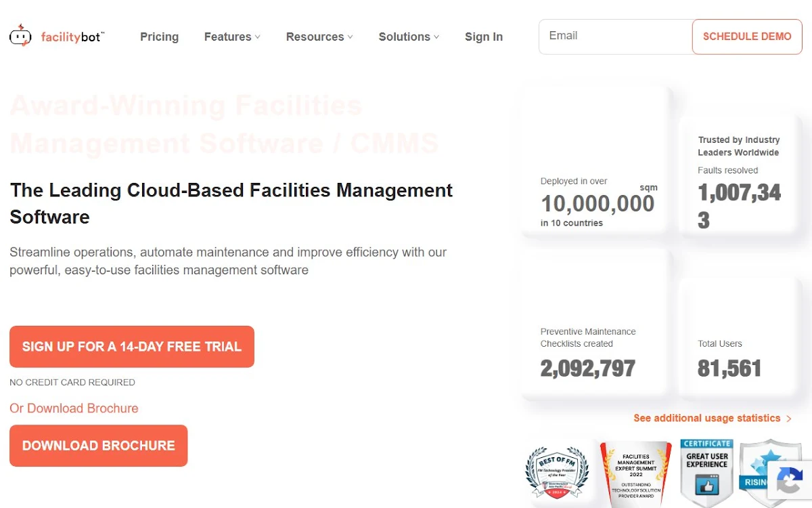812x508 pixels.
Task: Select the Total Users 81,561 value
Action: pyautogui.click(x=729, y=368)
